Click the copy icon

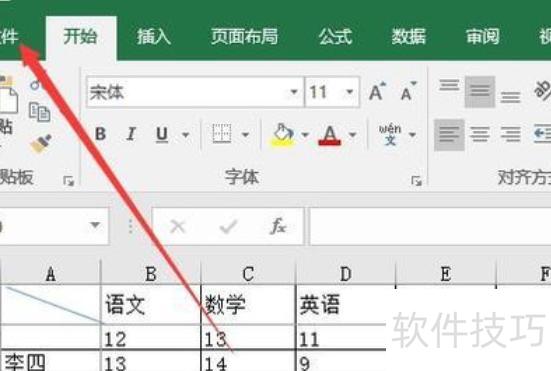click(x=39, y=112)
